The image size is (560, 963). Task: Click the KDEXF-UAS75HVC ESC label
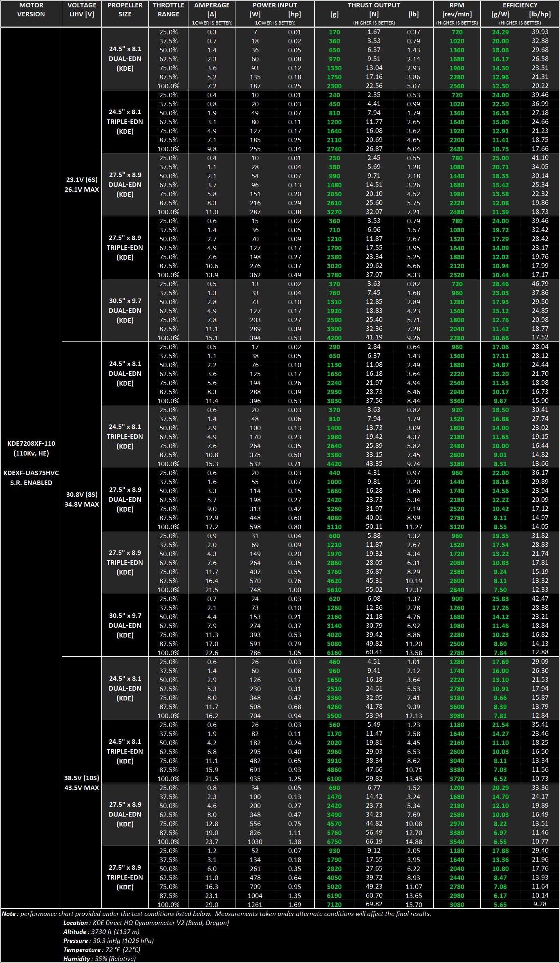pyautogui.click(x=31, y=473)
